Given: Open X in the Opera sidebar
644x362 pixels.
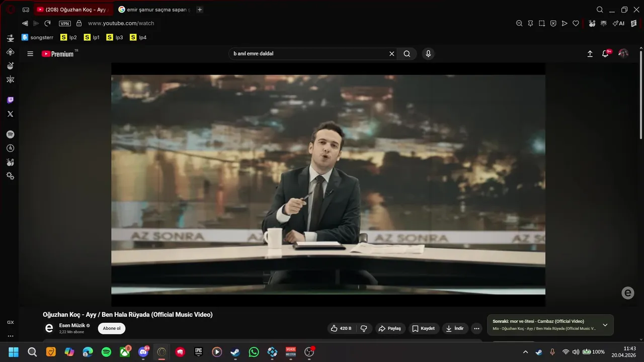Looking at the screenshot, I should point(10,114).
